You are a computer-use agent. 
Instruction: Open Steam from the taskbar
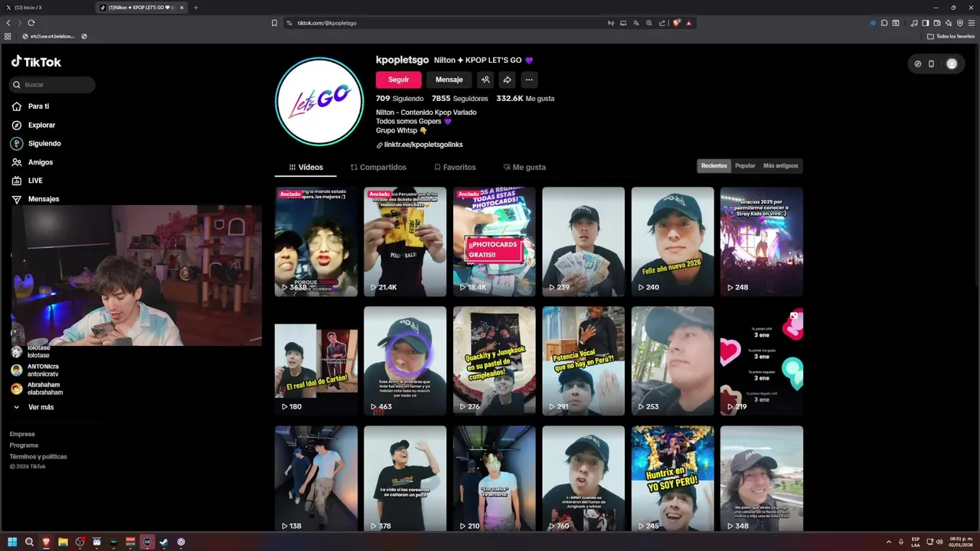164,542
